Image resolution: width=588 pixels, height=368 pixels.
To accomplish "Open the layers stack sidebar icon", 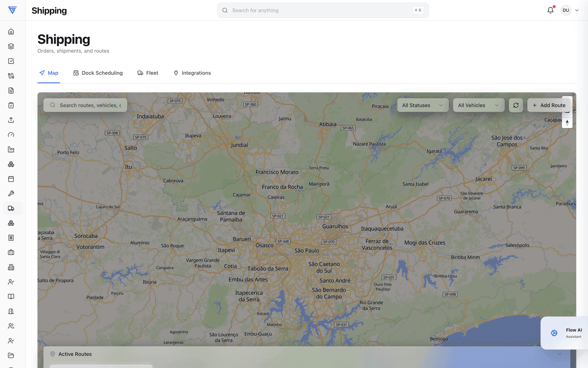I will pos(11,46).
